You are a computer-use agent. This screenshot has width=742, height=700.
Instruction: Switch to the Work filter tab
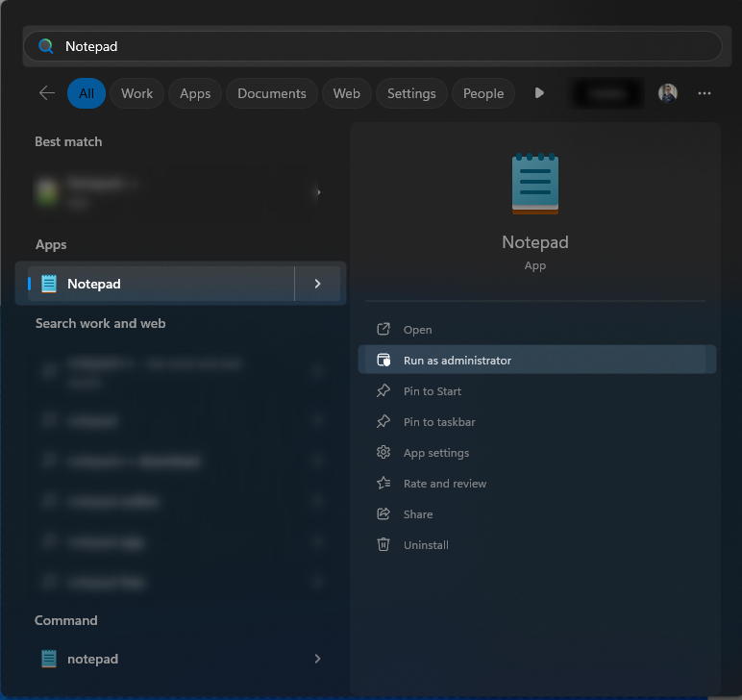pos(136,93)
